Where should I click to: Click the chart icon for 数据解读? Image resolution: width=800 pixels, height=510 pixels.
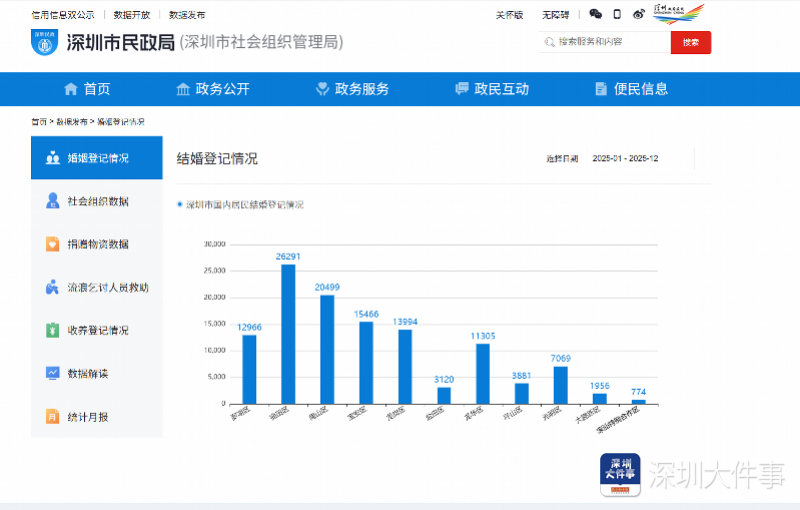(53, 373)
